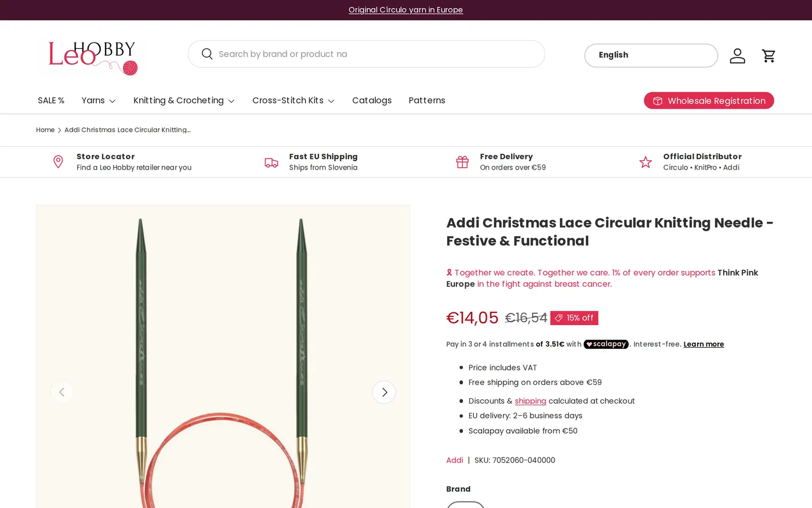Click the search magnifier icon
The image size is (812, 508).
click(x=207, y=54)
